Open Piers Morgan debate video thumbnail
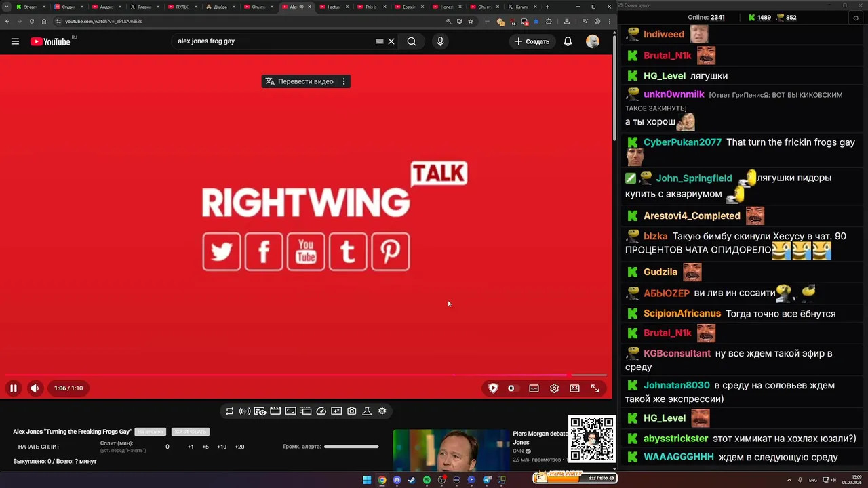 click(451, 451)
